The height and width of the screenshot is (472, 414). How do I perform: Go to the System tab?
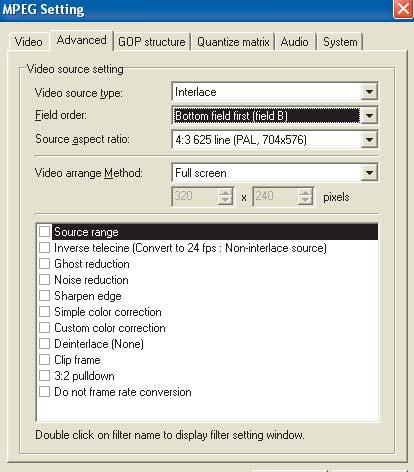click(x=340, y=42)
